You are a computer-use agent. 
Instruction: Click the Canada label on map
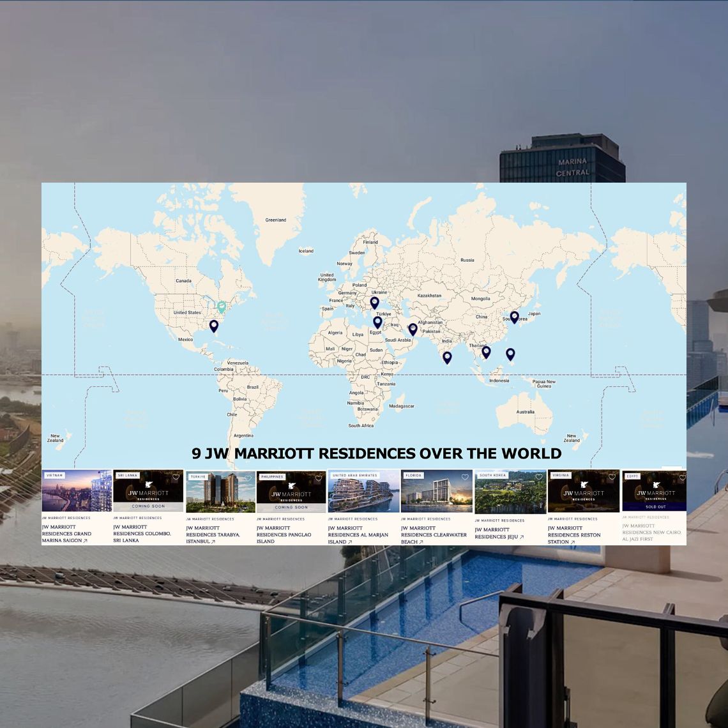pyautogui.click(x=183, y=280)
